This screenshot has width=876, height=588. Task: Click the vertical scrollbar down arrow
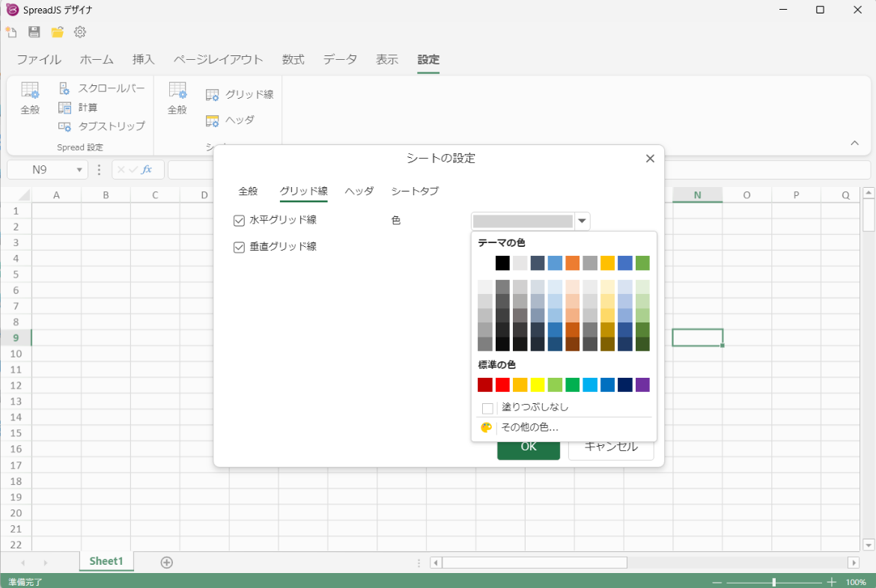(869, 545)
